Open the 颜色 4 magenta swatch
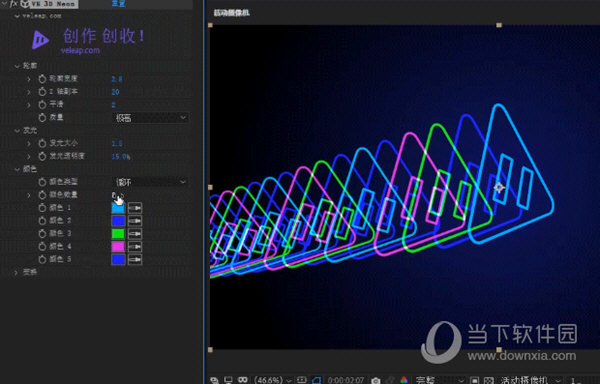 coord(118,247)
